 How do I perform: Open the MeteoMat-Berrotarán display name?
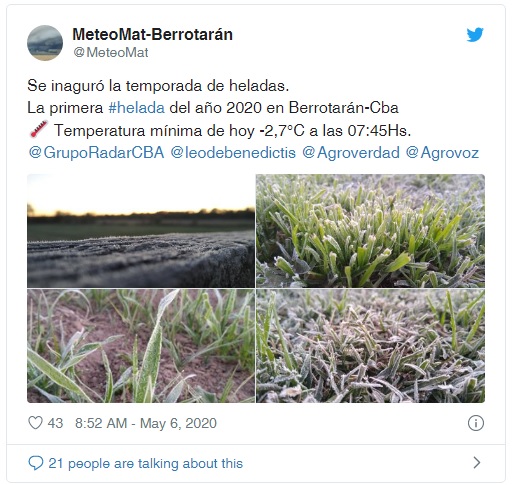click(153, 34)
